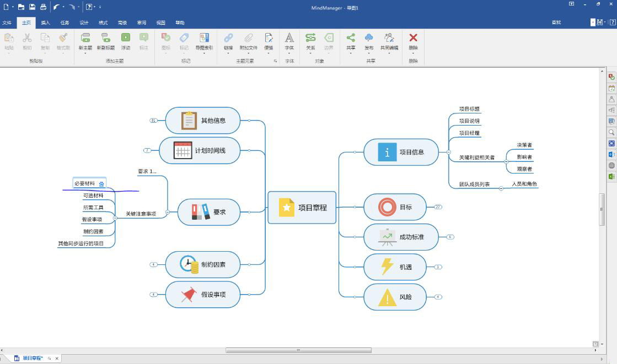The width and height of the screenshot is (617, 364).
Task: Click the 发布 publish cloud icon
Action: click(369, 38)
